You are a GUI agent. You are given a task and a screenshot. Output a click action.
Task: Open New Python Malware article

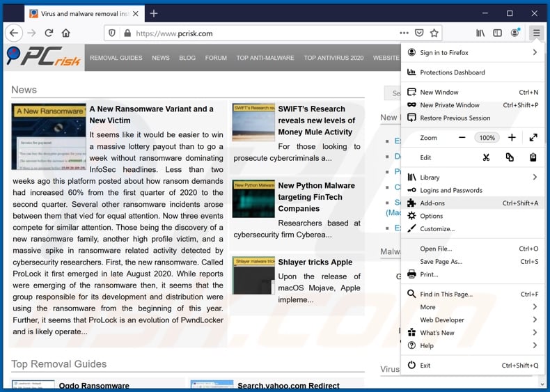(x=316, y=197)
